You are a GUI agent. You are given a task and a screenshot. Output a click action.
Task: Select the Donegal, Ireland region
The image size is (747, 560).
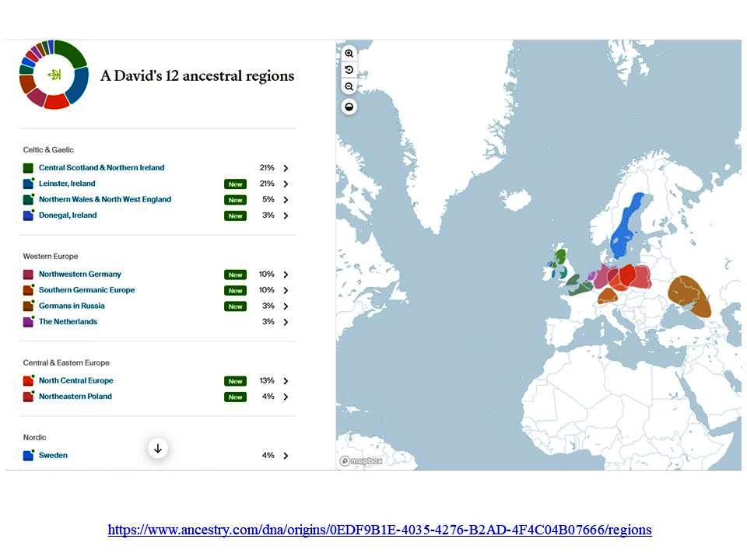[68, 215]
